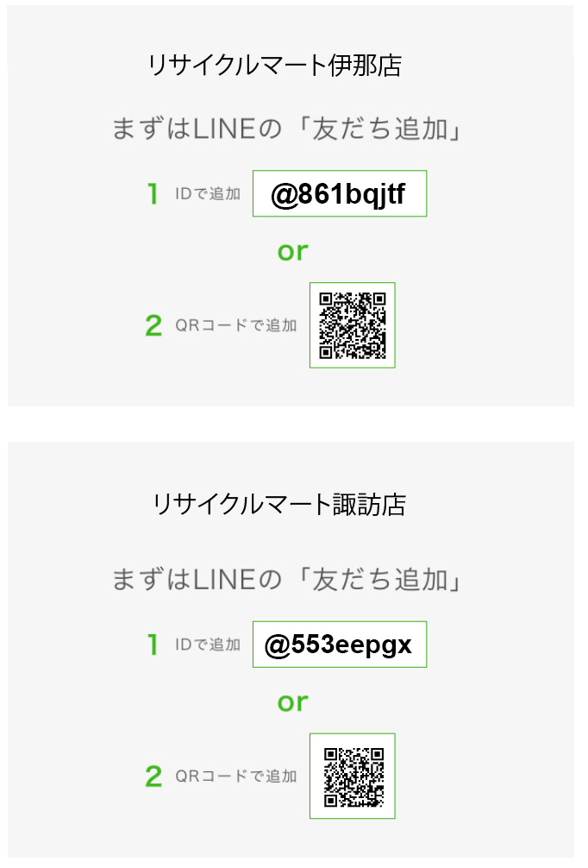The width and height of the screenshot is (588, 868).
Task: Click the green number 2 in Suwa section
Action: (153, 776)
